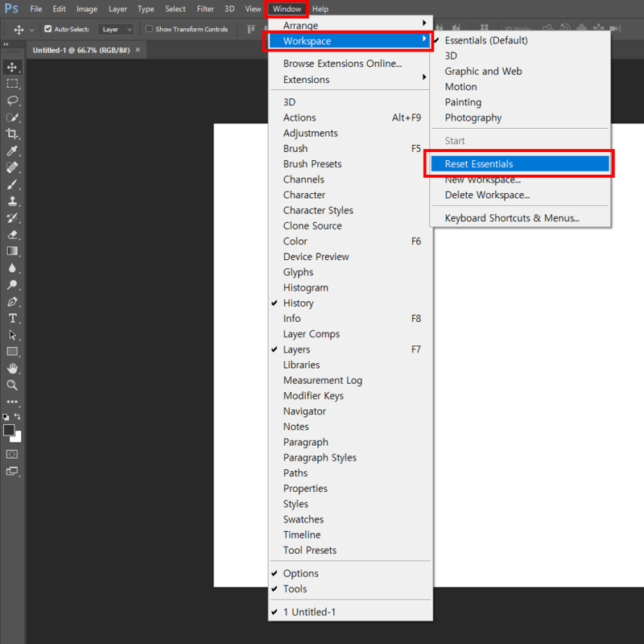Open the File menu
This screenshot has width=644, height=644.
coord(36,9)
